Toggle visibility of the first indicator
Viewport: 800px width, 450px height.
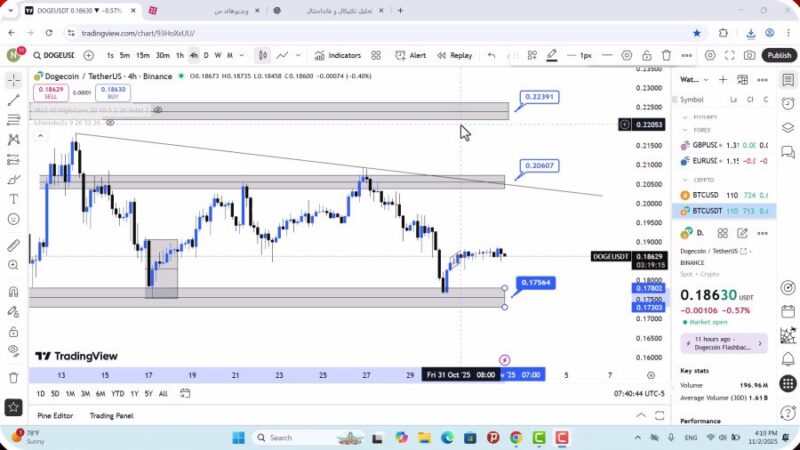click(x=158, y=110)
